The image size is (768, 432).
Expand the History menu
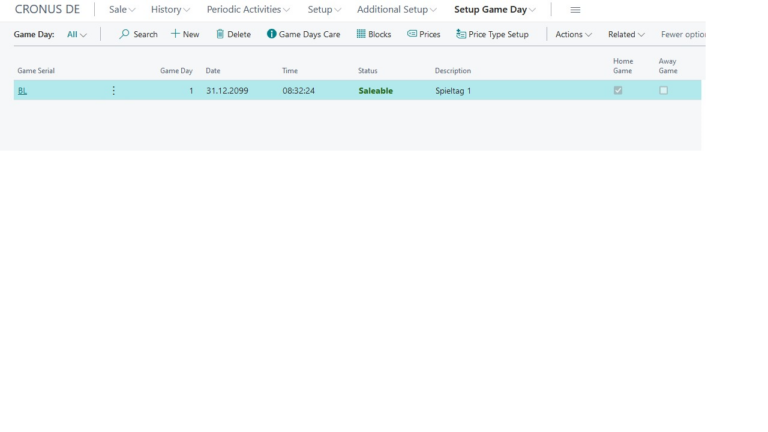[170, 10]
